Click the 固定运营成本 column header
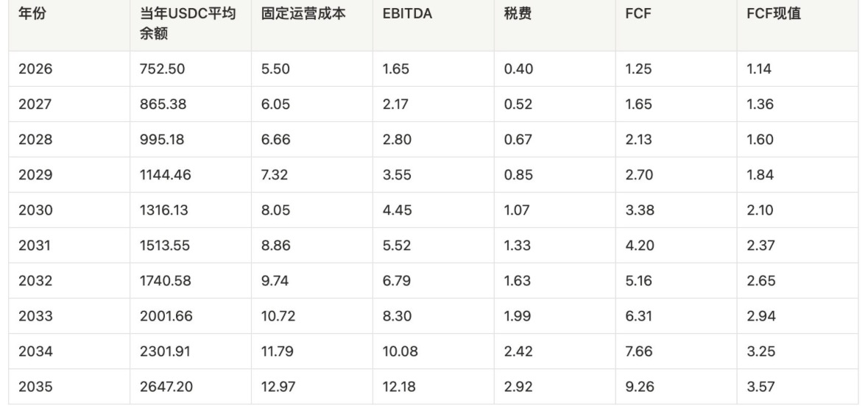The height and width of the screenshot is (414, 868). click(x=303, y=14)
